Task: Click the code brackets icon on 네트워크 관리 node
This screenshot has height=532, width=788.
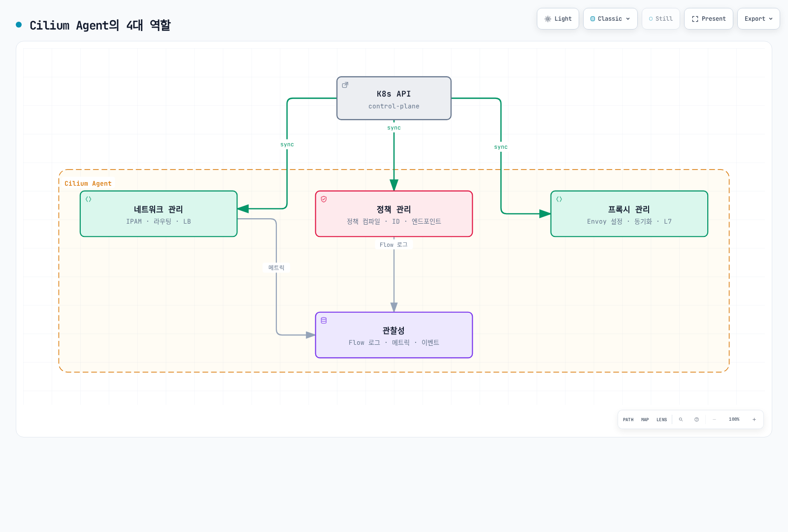Action: pyautogui.click(x=89, y=199)
